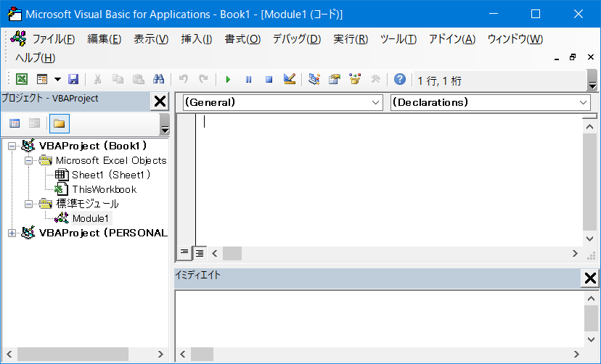Click the VBA application icon in menu bar
The width and height of the screenshot is (601, 364).
(18, 38)
